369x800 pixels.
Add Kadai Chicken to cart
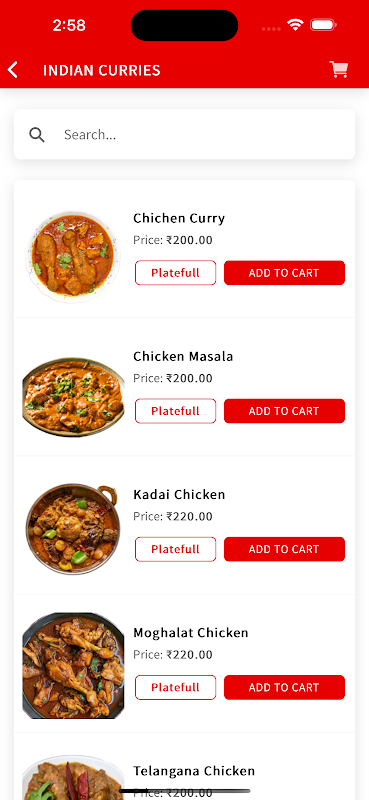point(284,549)
